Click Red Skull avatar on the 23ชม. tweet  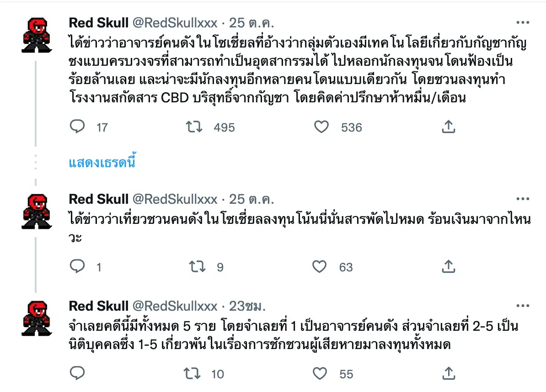36,318
